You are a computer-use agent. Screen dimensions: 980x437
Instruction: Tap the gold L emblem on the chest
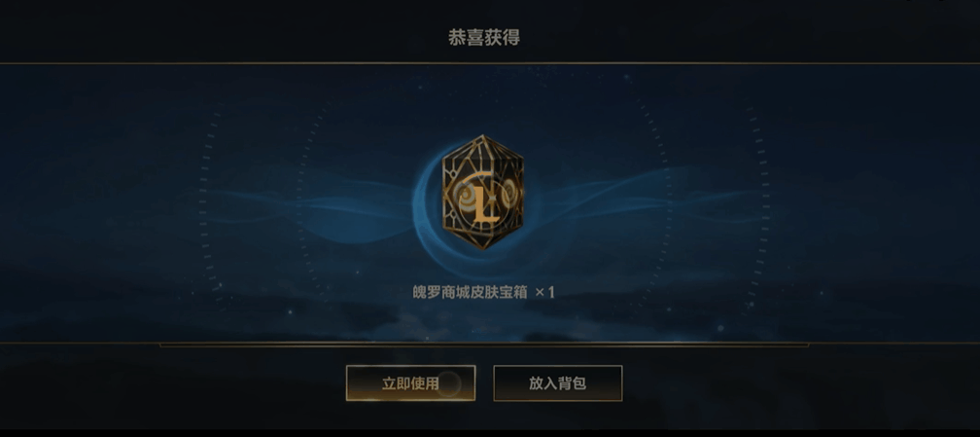[484, 201]
